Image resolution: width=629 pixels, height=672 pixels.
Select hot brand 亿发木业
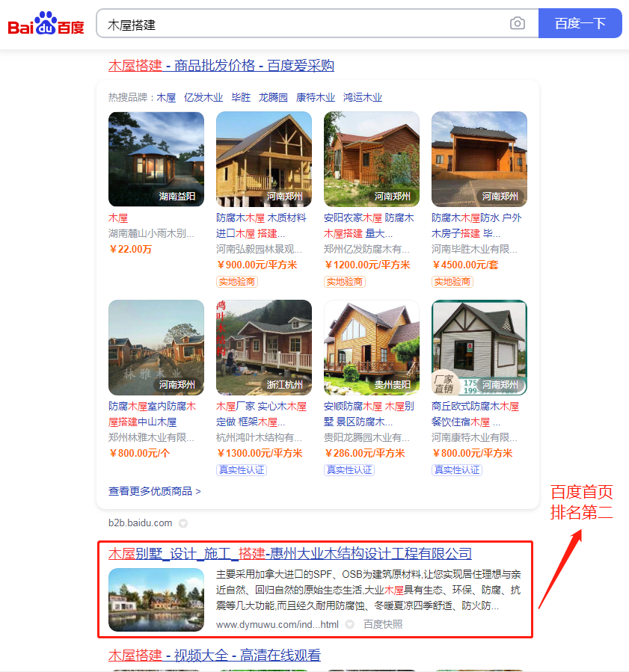[x=203, y=97]
